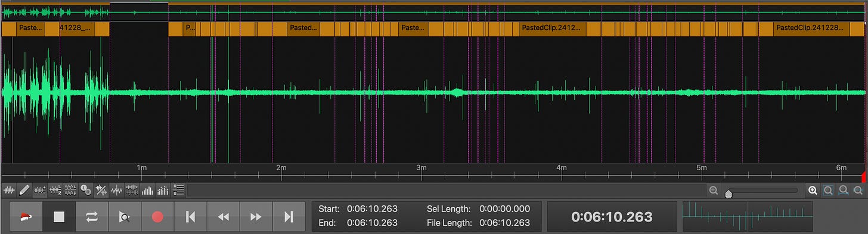Click the large 0:06:10.263 time display
This screenshot has height=234, width=868.
pyautogui.click(x=612, y=217)
